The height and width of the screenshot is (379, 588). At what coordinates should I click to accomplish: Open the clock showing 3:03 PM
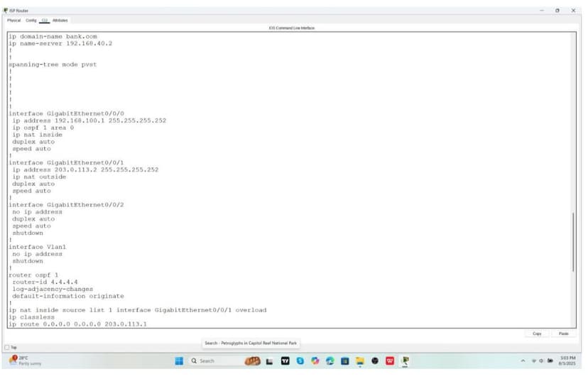567,361
